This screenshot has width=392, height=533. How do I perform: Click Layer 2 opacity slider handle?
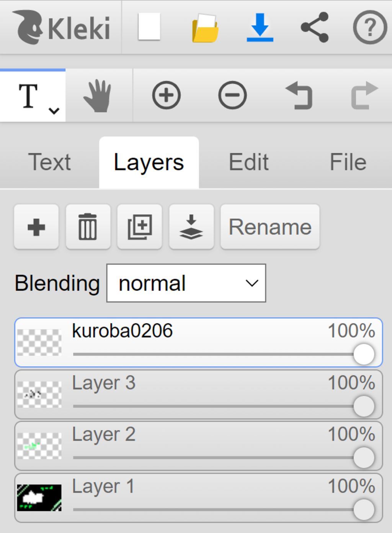point(364,458)
